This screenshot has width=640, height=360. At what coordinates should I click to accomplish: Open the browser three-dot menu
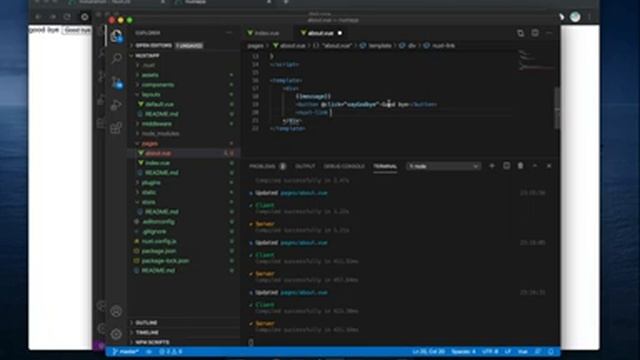click(589, 17)
